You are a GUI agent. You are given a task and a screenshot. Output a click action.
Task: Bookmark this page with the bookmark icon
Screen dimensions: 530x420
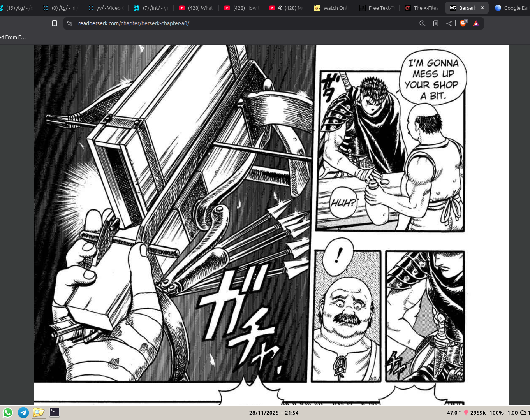[55, 23]
